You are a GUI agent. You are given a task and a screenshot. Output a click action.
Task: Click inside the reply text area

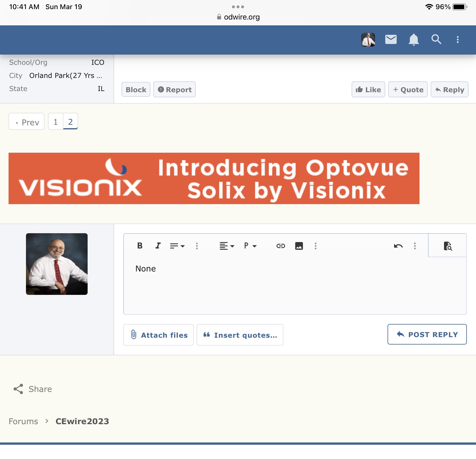click(295, 285)
